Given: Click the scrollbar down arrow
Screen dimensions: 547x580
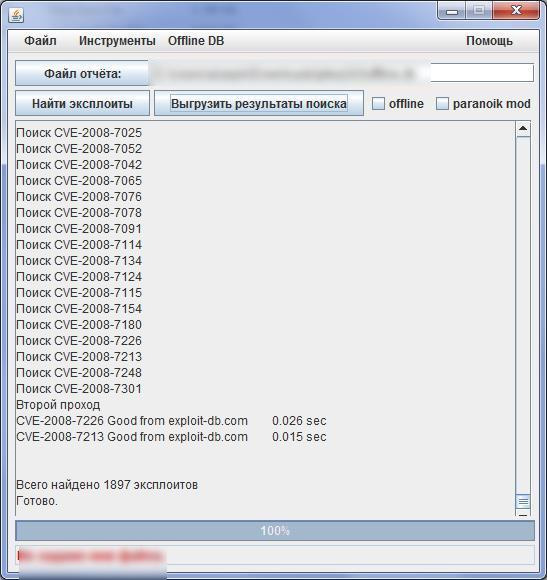Looking at the screenshot, I should coord(523,513).
